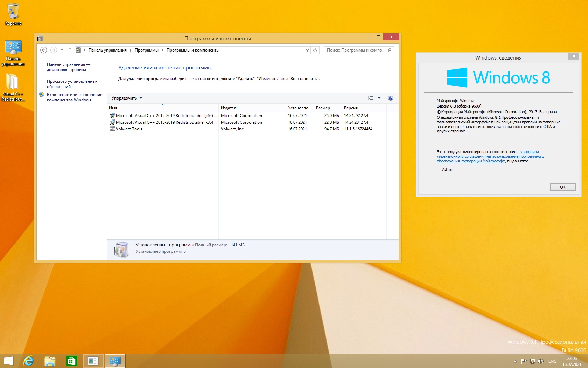Click the view mode icon
This screenshot has width=588, height=368.
371,98
